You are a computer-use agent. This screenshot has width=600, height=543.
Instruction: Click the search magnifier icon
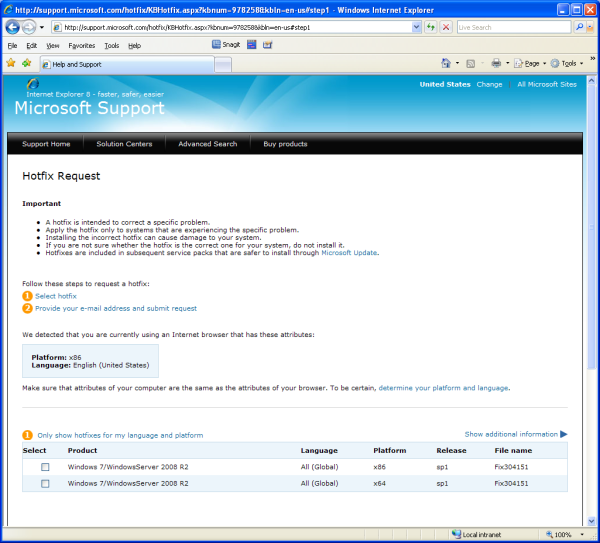tap(579, 27)
